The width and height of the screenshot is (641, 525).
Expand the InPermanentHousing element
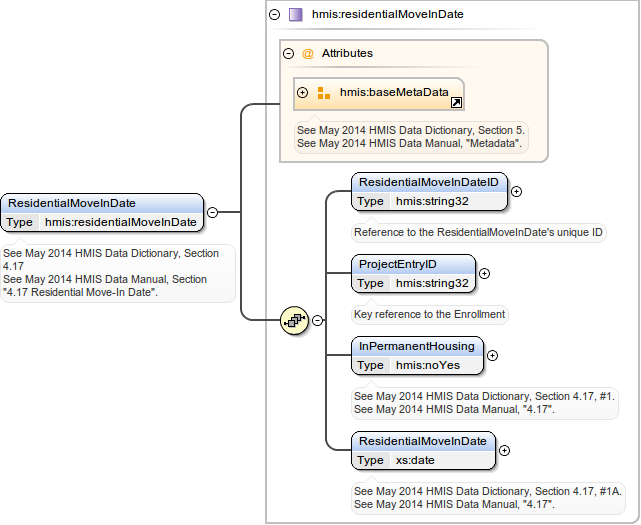[492, 355]
